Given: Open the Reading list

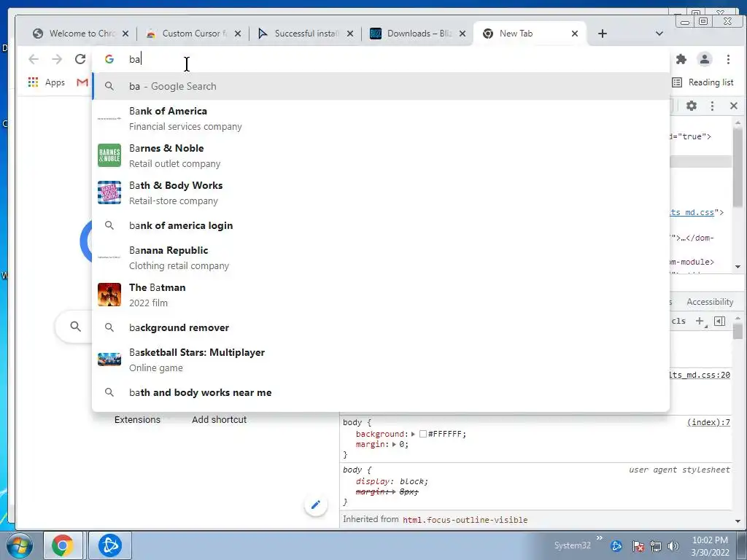Looking at the screenshot, I should [703, 82].
